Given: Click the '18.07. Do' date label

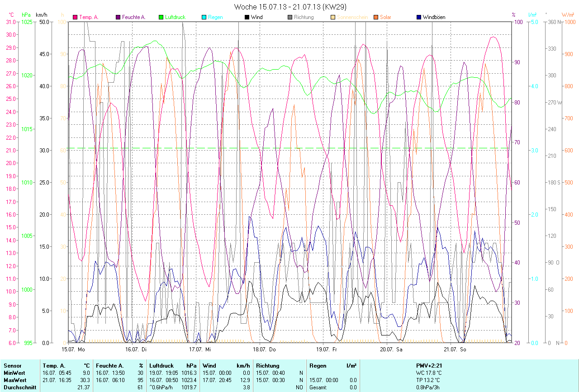Looking at the screenshot, I should click(x=264, y=349).
